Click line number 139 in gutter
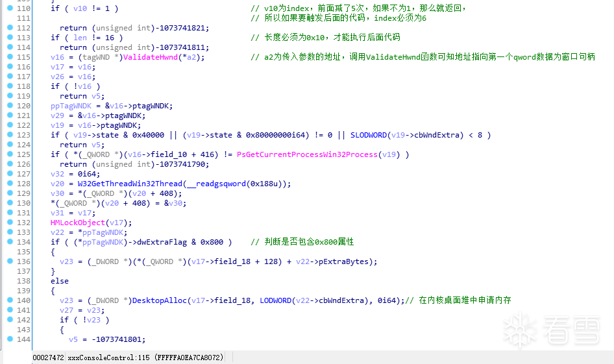 click(23, 291)
